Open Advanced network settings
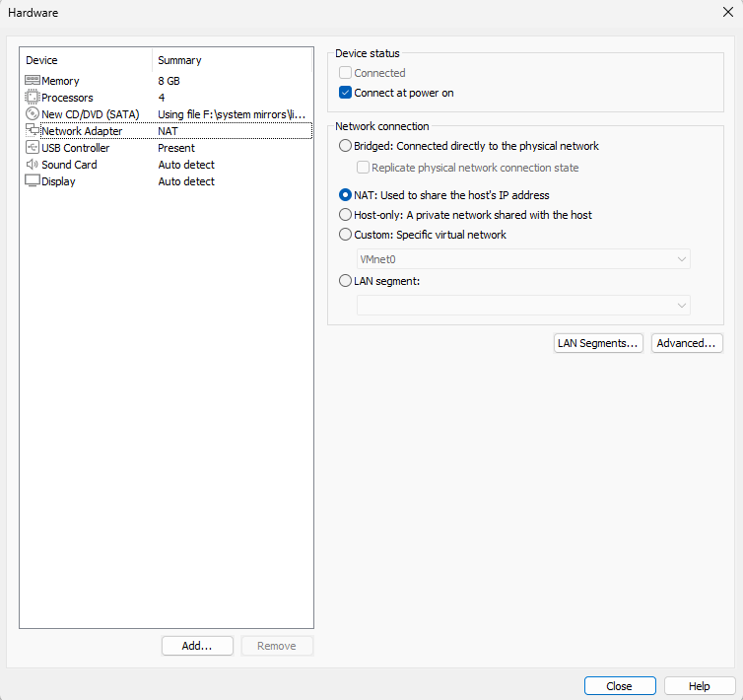The width and height of the screenshot is (743, 700). coord(687,343)
